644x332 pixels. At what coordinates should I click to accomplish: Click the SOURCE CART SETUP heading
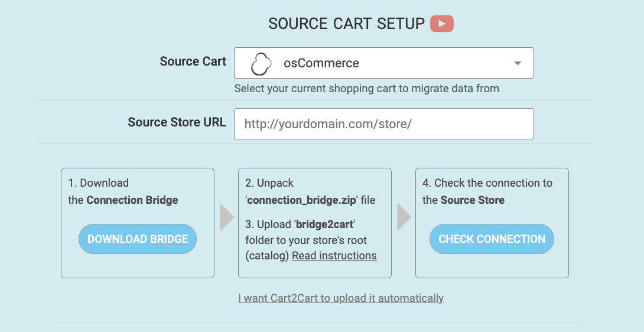[x=346, y=24]
